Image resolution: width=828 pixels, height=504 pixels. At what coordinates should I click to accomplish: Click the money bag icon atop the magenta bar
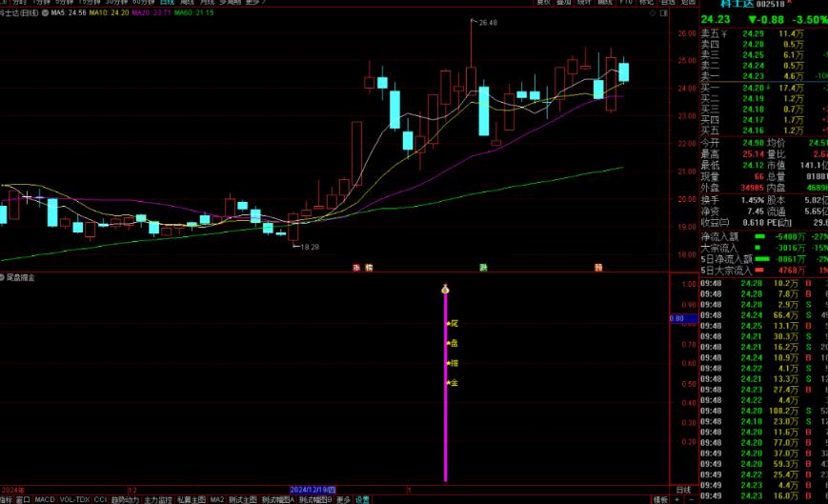[445, 290]
